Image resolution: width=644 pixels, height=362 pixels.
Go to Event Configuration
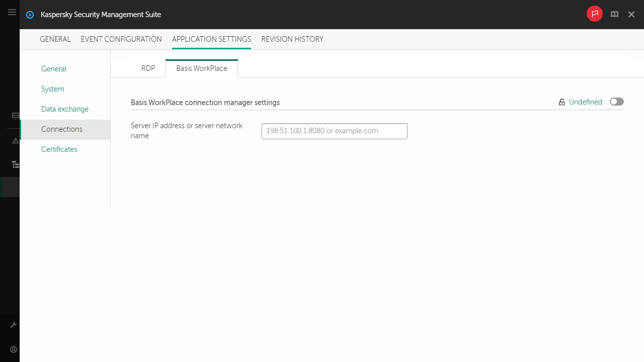point(121,39)
